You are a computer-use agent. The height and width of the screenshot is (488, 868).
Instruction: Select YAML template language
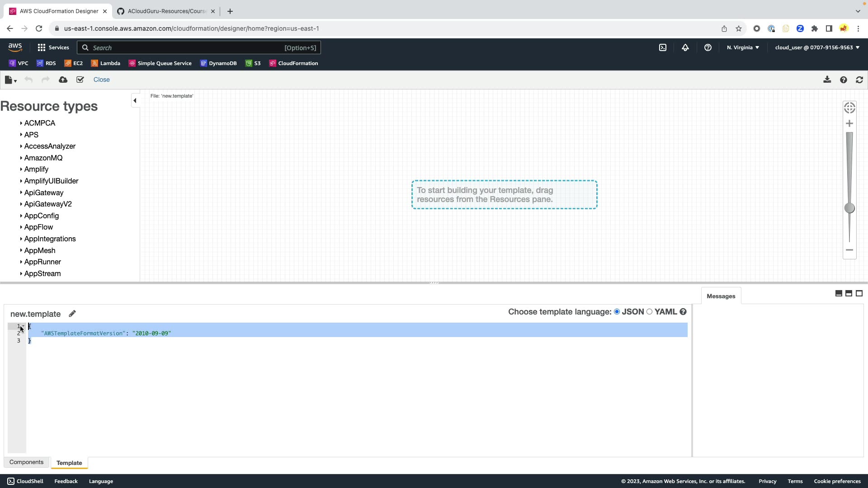650,312
